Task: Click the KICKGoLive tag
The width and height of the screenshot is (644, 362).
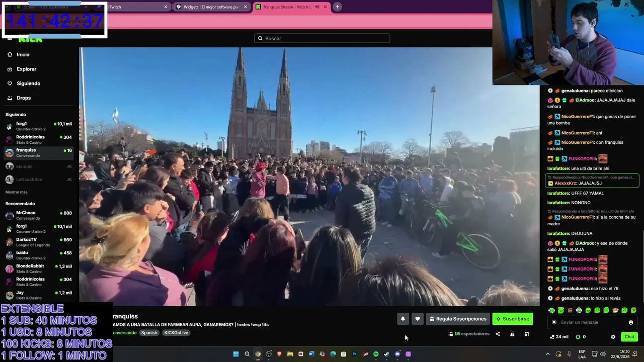Action: click(176, 333)
